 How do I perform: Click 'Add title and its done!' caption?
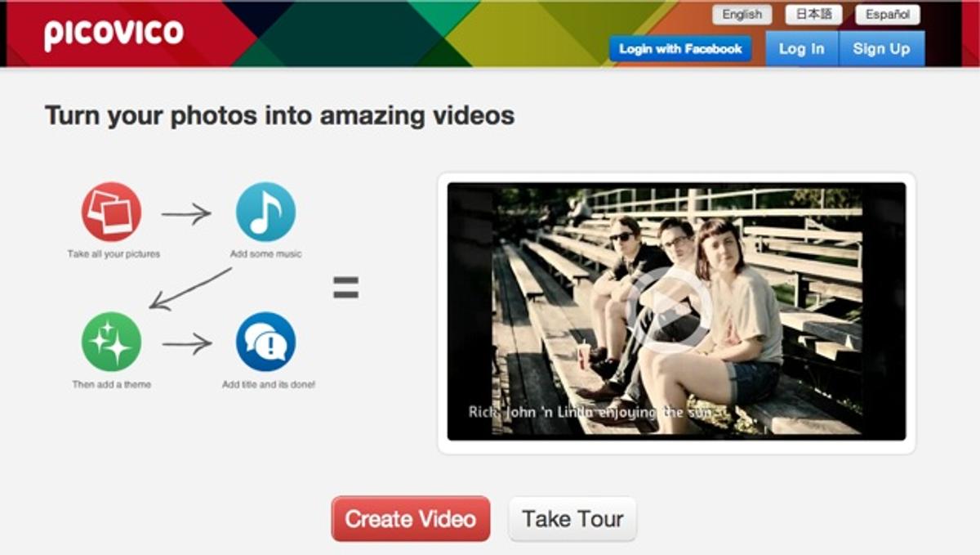click(269, 384)
